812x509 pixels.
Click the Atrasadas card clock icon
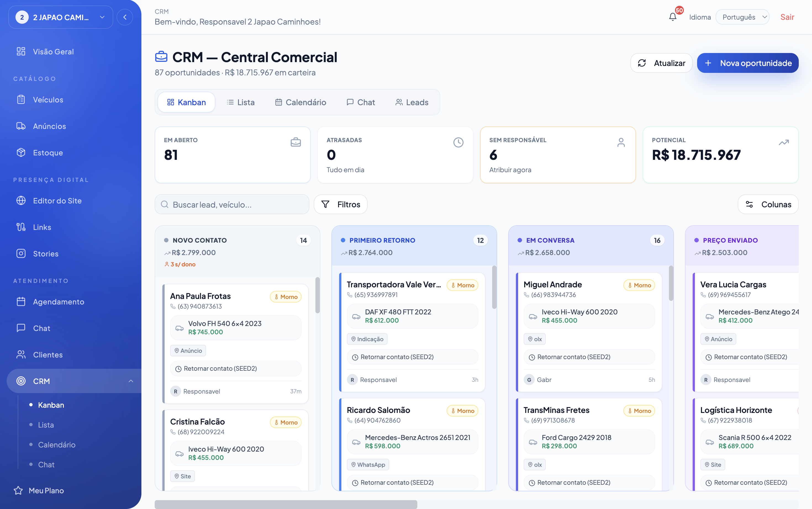(458, 142)
